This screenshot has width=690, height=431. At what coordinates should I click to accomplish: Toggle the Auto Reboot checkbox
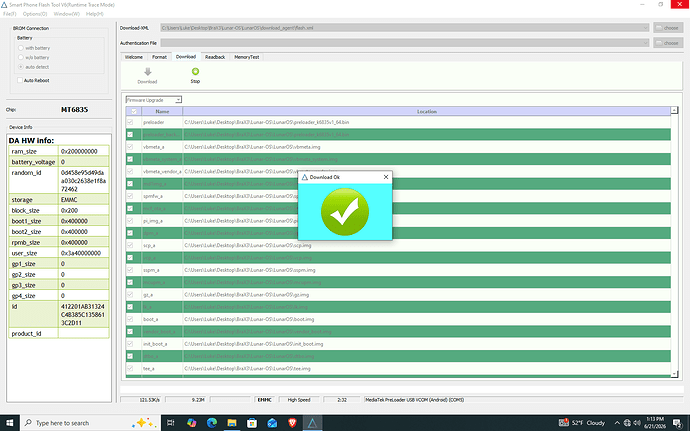[20, 80]
